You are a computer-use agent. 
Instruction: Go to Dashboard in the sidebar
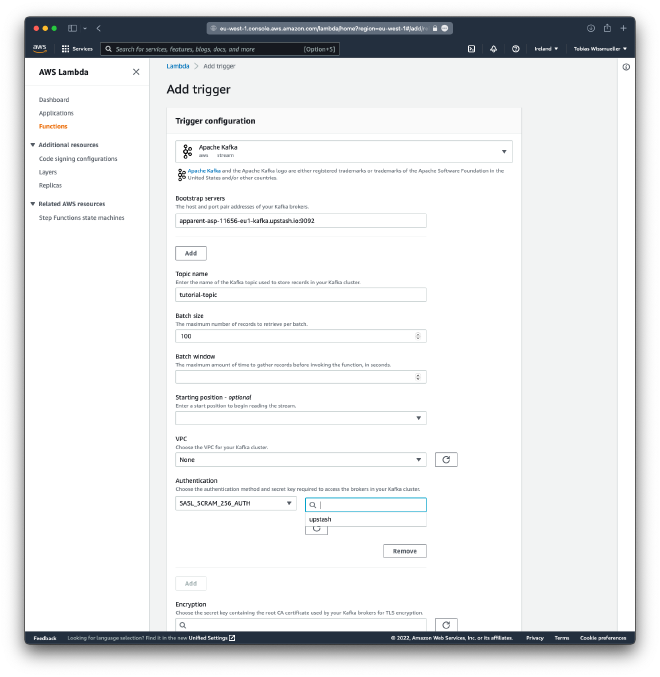54,100
